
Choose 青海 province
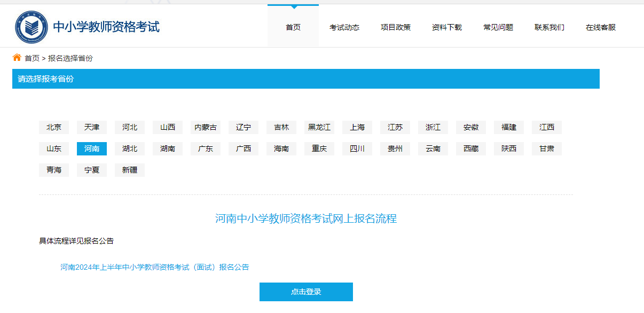(x=54, y=170)
